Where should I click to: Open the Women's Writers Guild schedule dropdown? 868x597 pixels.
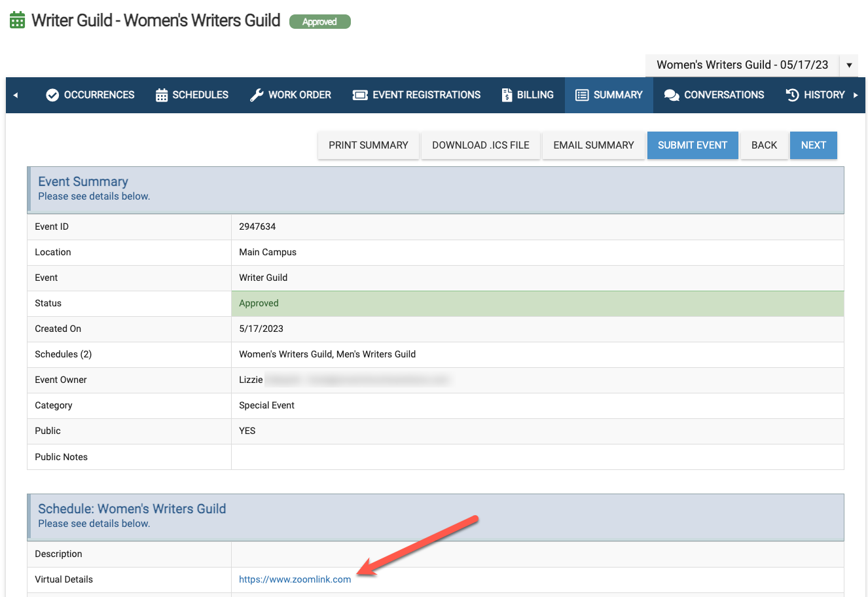(x=849, y=65)
